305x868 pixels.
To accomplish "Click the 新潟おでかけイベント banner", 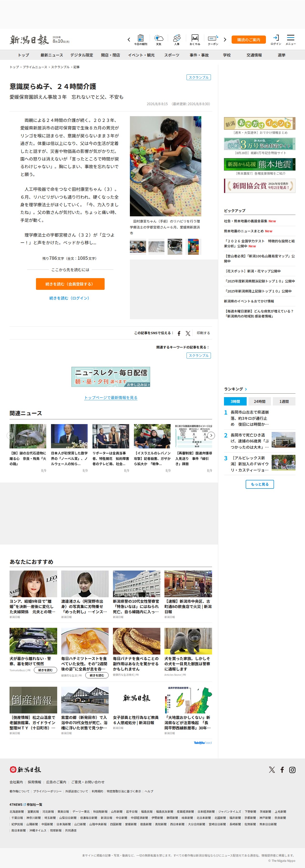I will tap(259, 123).
